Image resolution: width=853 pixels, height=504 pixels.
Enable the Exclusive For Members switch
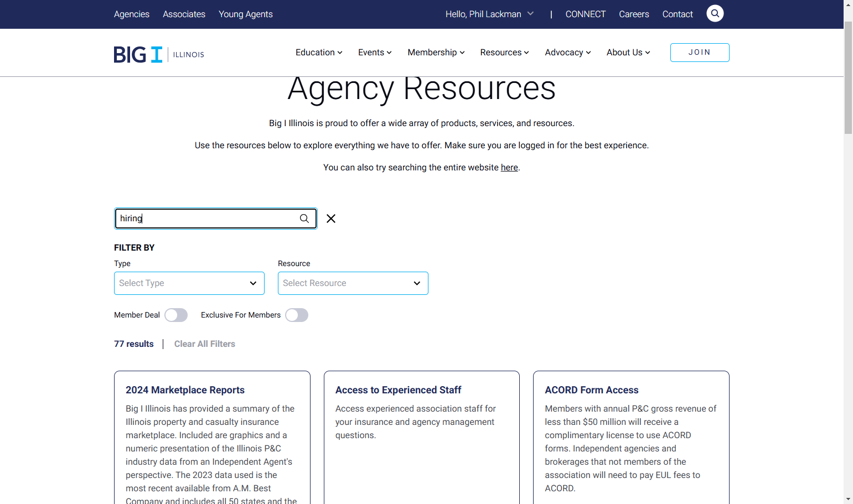[297, 315]
